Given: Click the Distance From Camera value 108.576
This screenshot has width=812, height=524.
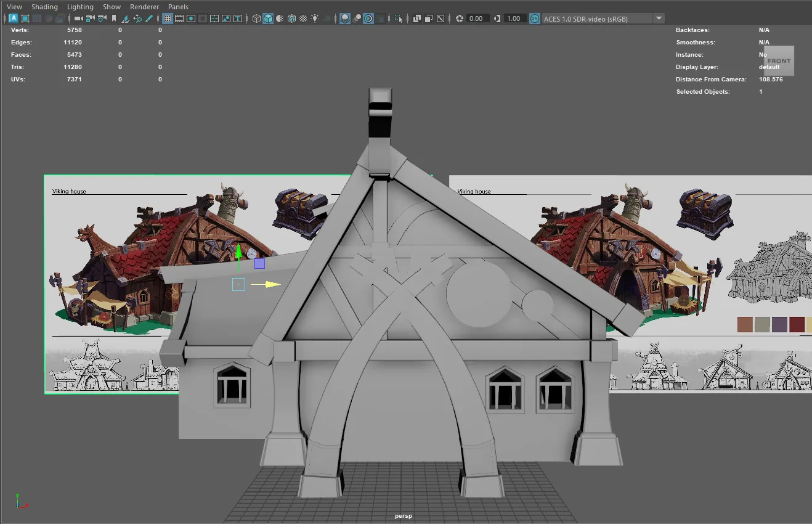Looking at the screenshot, I should [x=771, y=79].
